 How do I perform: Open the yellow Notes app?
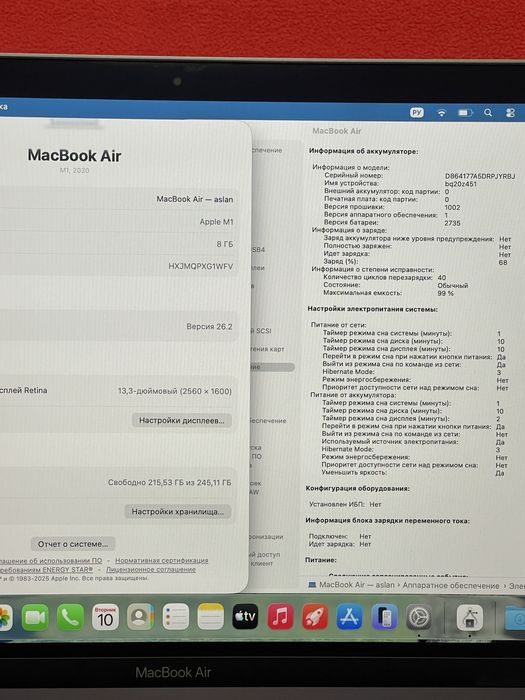(210, 617)
